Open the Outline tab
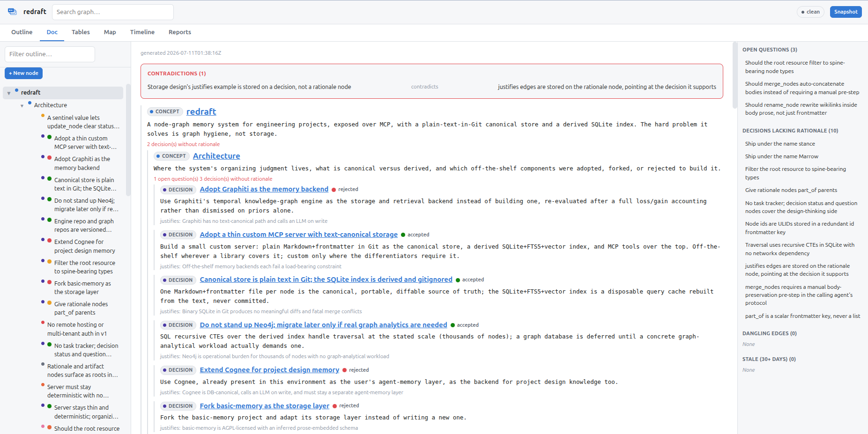Viewport: 868px width, 434px height. 22,32
